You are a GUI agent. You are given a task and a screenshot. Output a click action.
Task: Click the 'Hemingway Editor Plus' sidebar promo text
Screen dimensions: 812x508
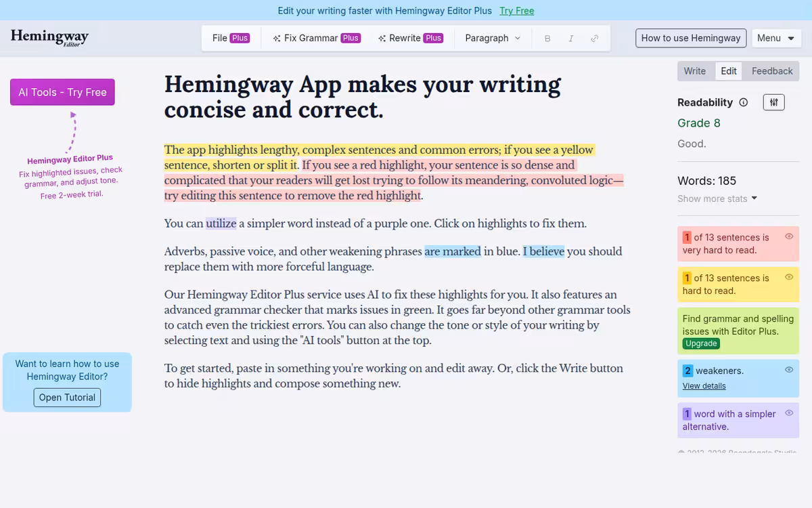[x=70, y=160]
